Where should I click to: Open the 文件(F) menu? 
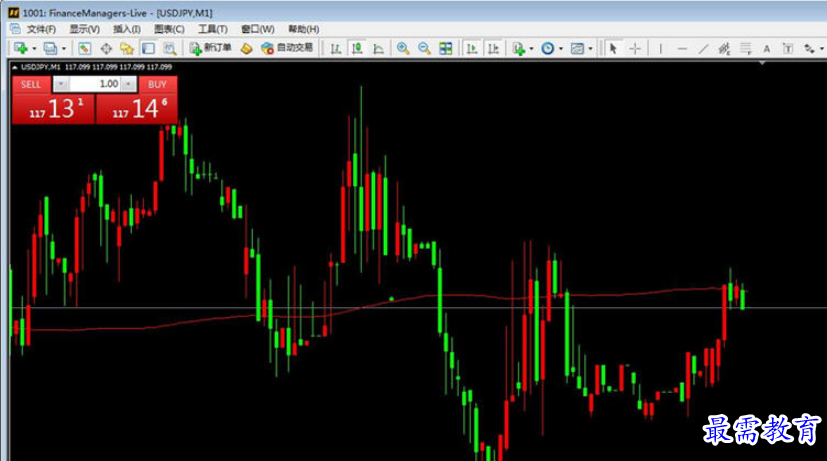[41, 29]
